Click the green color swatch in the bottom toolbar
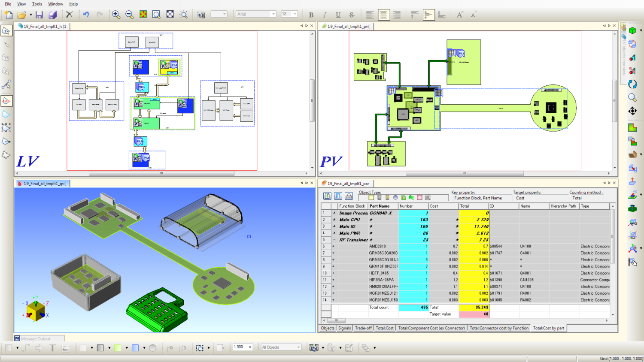 pyautogui.click(x=118, y=347)
